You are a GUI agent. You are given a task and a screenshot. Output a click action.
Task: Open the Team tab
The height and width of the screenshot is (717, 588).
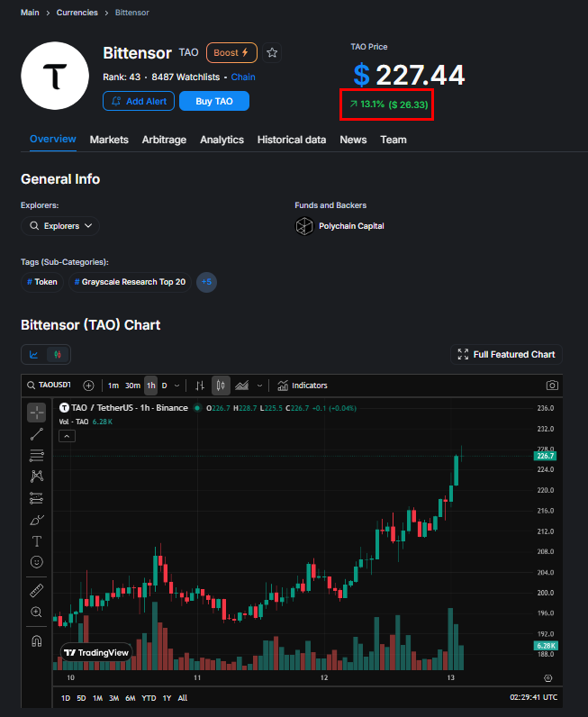[394, 140]
